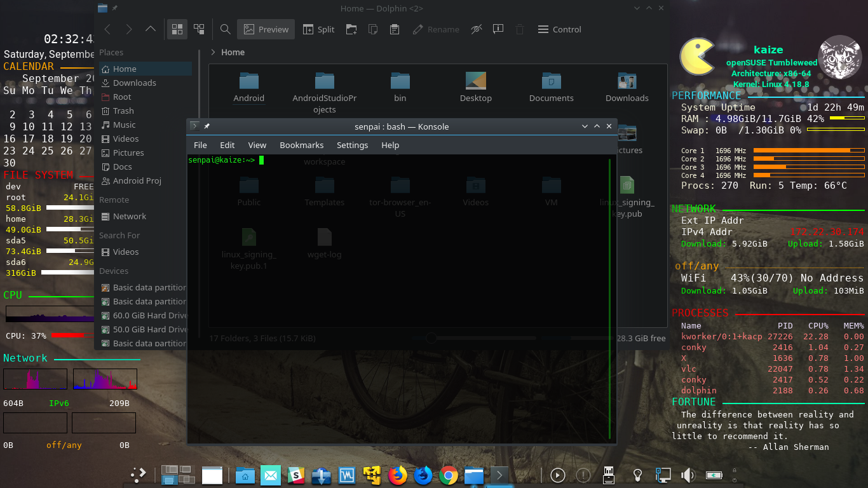The height and width of the screenshot is (488, 868).
Task: Create a new folder using toolbar icon
Action: point(351,29)
